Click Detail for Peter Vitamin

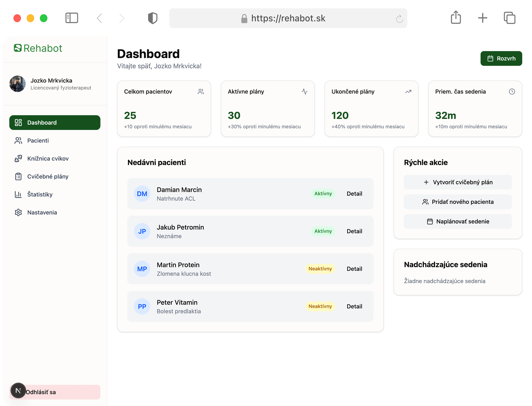354,306
